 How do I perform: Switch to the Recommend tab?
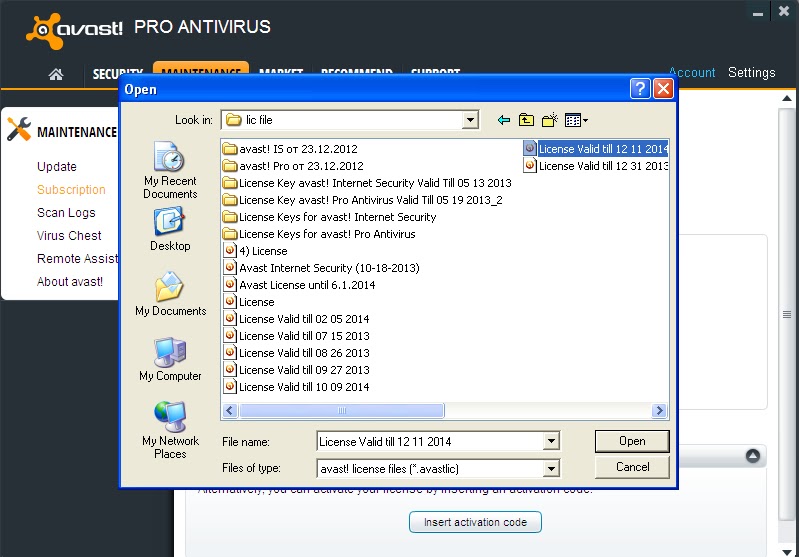(x=357, y=70)
